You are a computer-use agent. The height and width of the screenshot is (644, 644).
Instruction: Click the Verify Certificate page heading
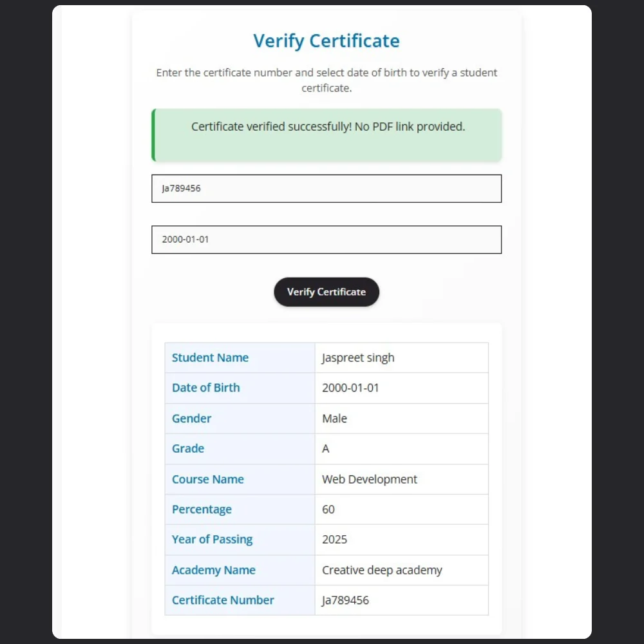click(x=327, y=41)
